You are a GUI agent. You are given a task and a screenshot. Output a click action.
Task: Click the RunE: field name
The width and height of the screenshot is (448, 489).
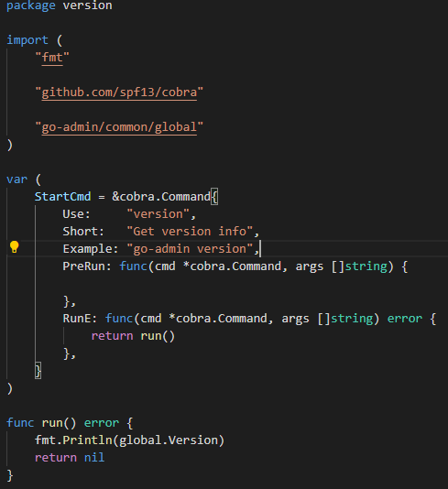pos(80,319)
